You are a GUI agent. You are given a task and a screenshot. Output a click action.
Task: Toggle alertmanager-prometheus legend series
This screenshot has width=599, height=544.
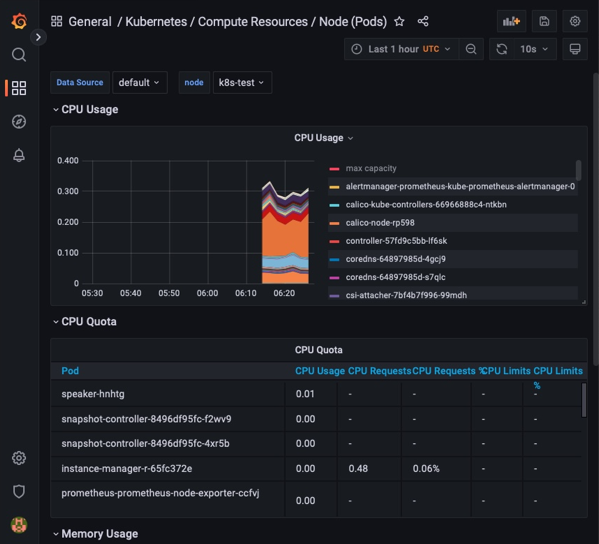click(x=460, y=186)
